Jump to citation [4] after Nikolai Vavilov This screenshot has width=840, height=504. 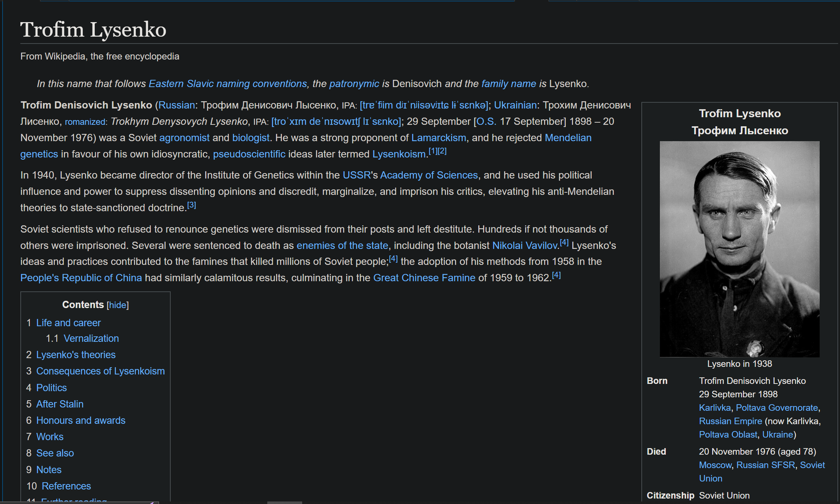click(x=564, y=243)
